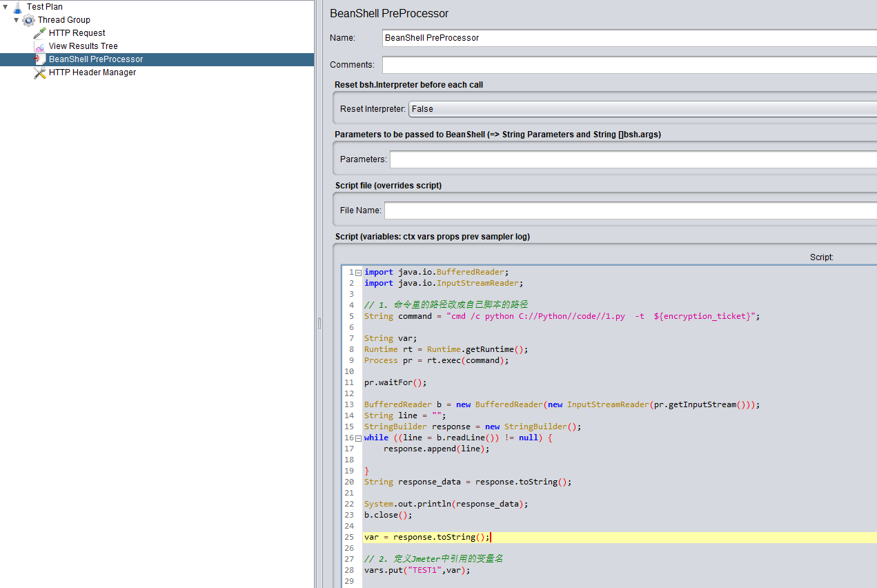Click the import java.io.InputStreamReader line

tap(444, 283)
